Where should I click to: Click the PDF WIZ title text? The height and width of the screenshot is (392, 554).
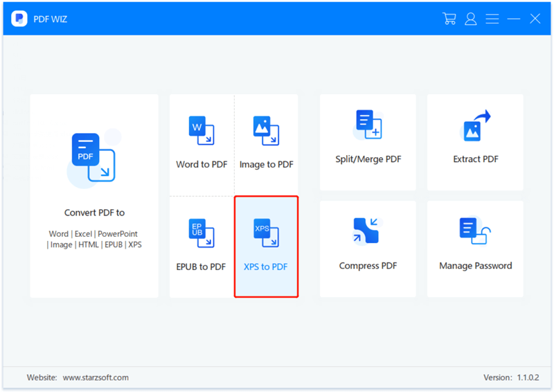[x=50, y=19]
